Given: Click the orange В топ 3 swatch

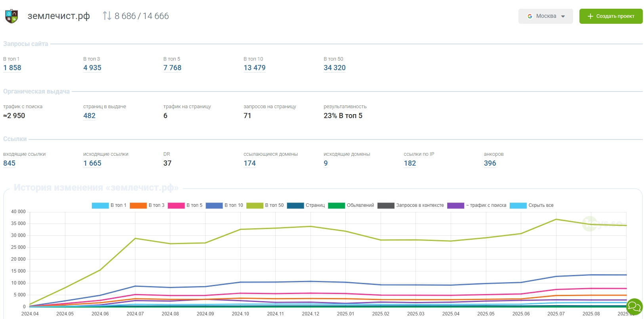Looking at the screenshot, I should (x=138, y=205).
